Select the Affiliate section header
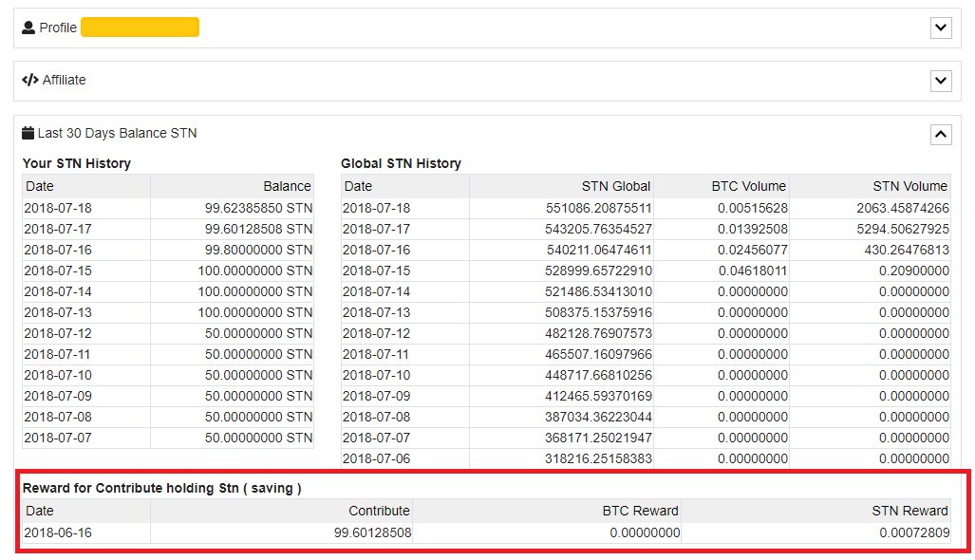 [x=65, y=80]
